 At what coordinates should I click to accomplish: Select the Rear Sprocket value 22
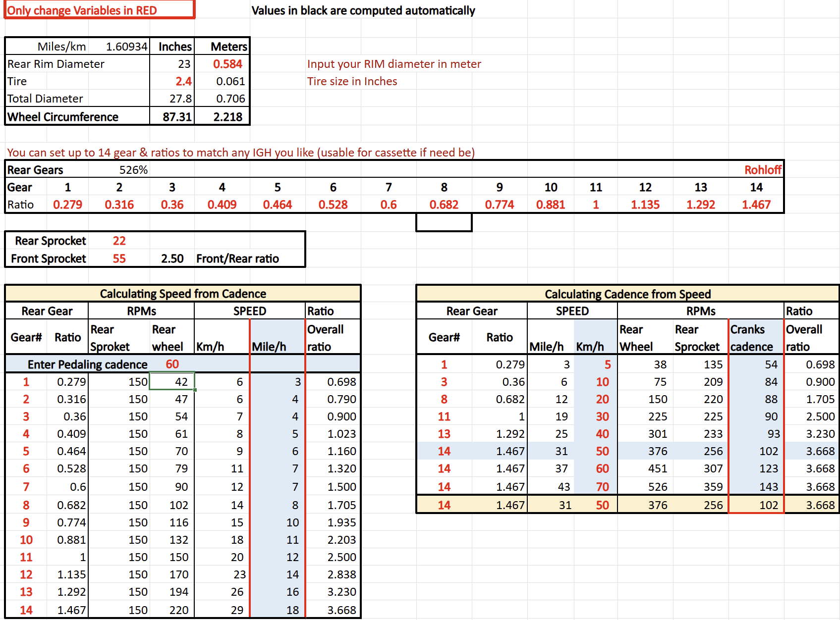click(x=119, y=241)
